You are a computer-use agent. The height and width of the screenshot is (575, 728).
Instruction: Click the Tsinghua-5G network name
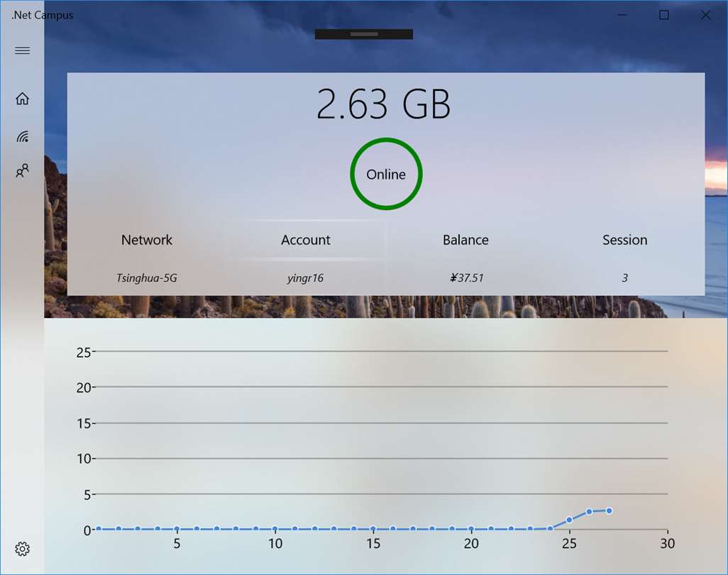coord(147,278)
